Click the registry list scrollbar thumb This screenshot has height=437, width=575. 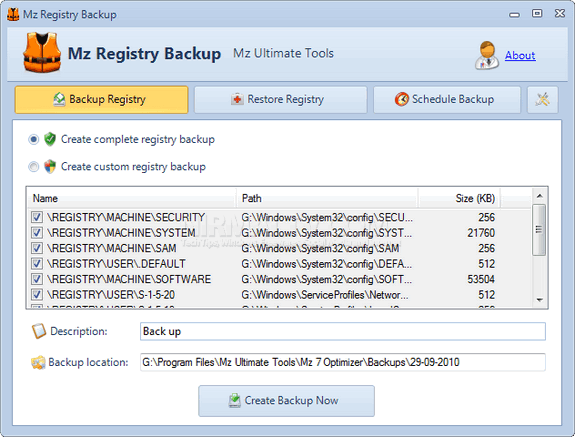pyautogui.click(x=539, y=230)
